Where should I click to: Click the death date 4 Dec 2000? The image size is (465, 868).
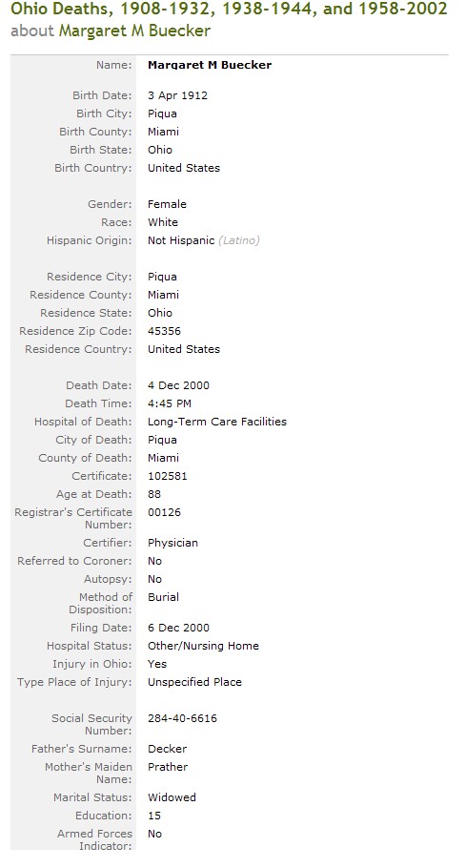[178, 385]
